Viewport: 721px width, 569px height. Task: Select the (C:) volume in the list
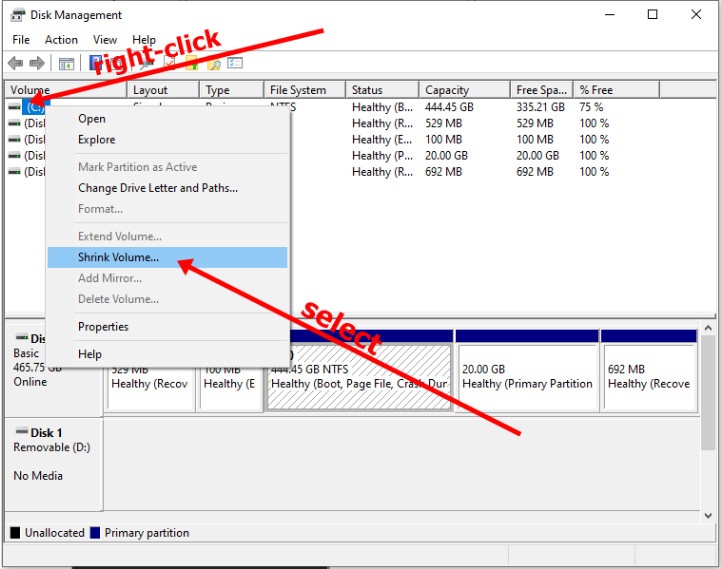click(x=35, y=107)
